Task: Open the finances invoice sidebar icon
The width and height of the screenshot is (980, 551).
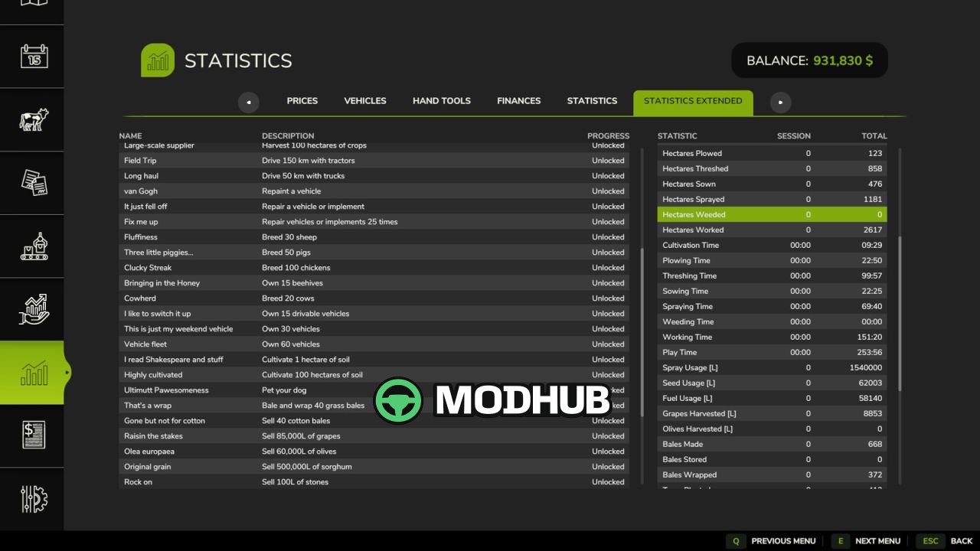Action: tap(34, 435)
